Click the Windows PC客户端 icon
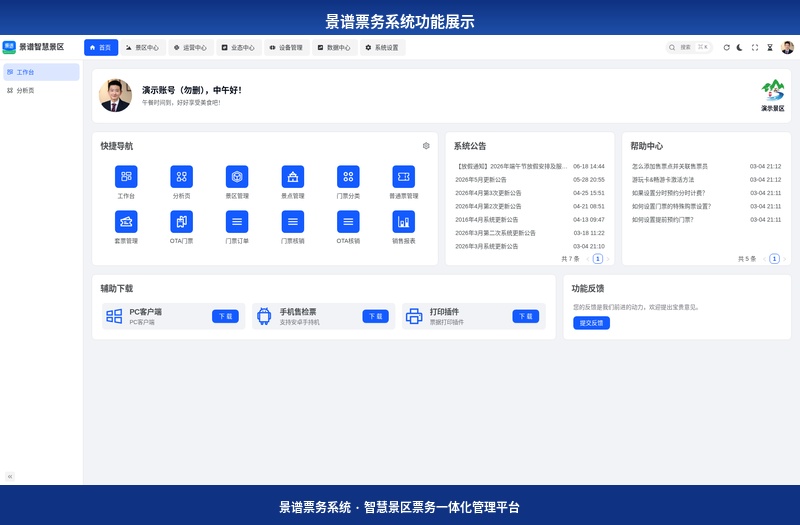This screenshot has width=800, height=525. (x=114, y=316)
